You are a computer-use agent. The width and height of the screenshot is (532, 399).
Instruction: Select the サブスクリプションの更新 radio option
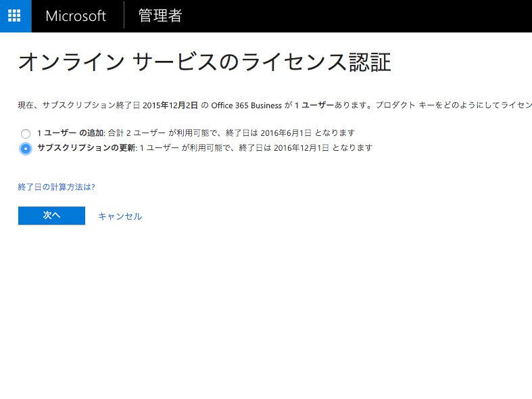pyautogui.click(x=26, y=149)
